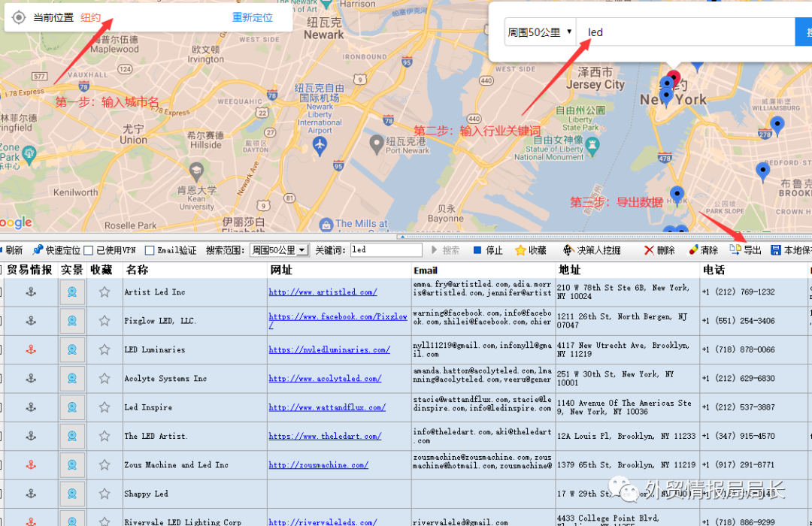Star Pixglow LED, LLC. as favorite
The image size is (812, 526).
[x=105, y=321]
